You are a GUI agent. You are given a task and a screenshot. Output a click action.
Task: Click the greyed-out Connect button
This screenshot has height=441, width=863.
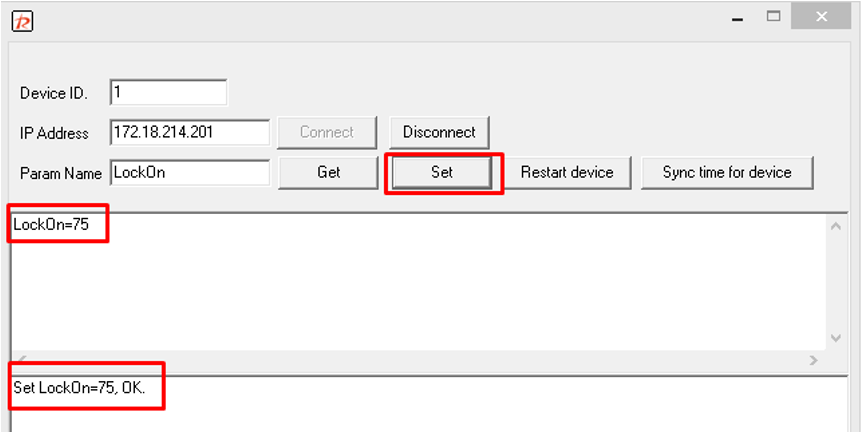click(x=327, y=132)
